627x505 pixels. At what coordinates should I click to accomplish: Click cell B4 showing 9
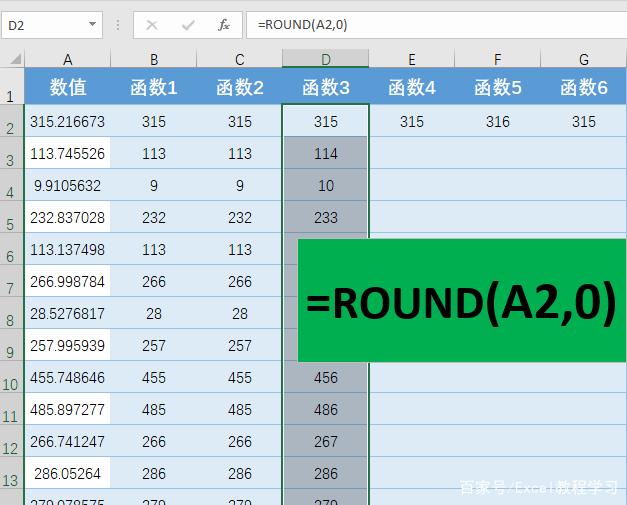coord(154,185)
